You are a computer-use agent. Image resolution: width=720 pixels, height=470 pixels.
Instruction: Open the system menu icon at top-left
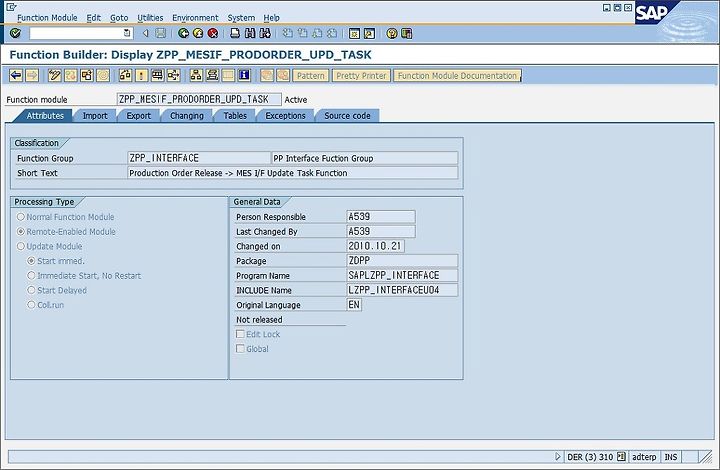[x=11, y=7]
